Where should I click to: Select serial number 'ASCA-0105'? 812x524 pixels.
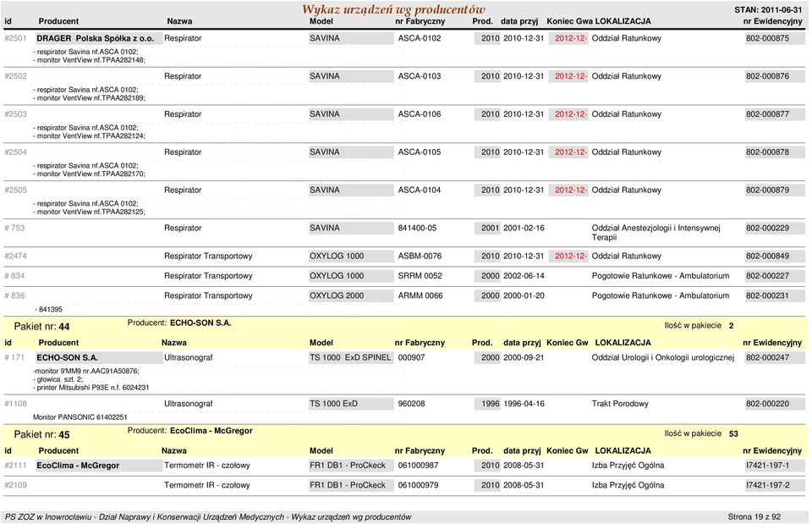coord(420,152)
